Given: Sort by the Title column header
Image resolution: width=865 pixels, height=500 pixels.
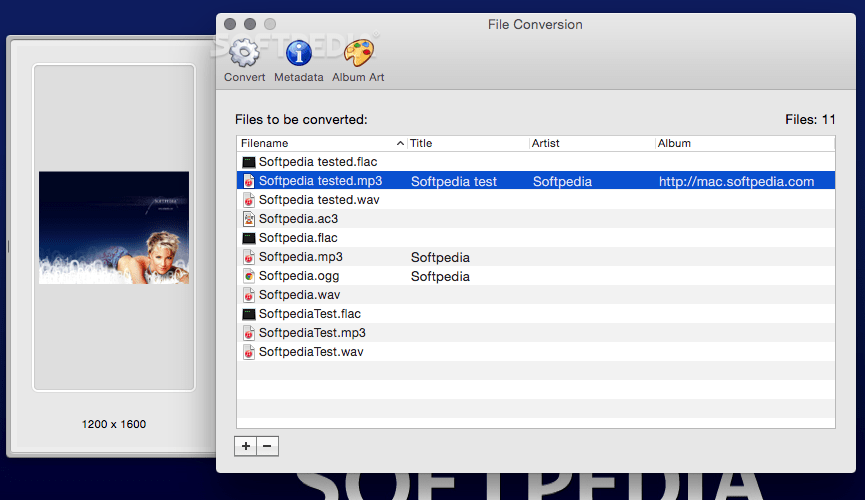Looking at the screenshot, I should [x=468, y=143].
